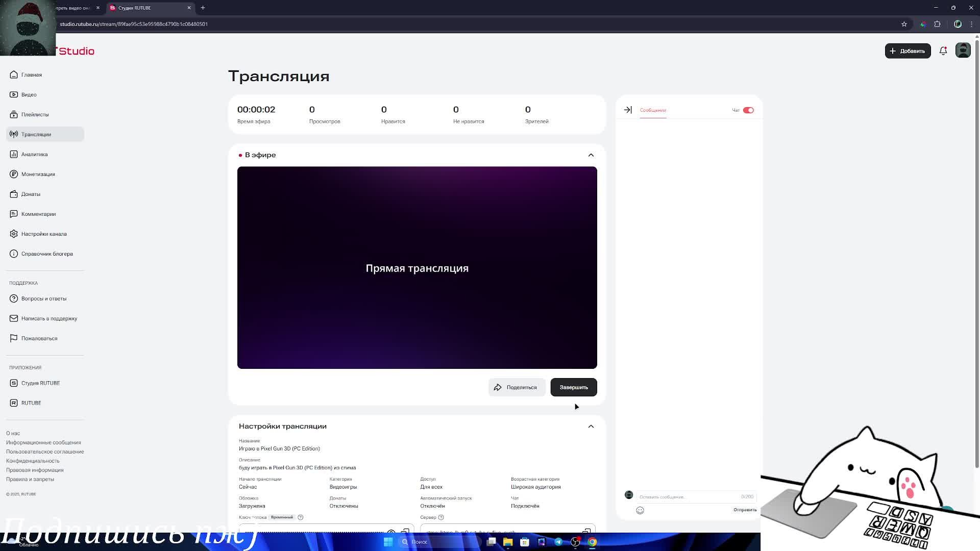Collapse the Настройки трансляции section
This screenshot has width=980, height=551.
(x=591, y=427)
